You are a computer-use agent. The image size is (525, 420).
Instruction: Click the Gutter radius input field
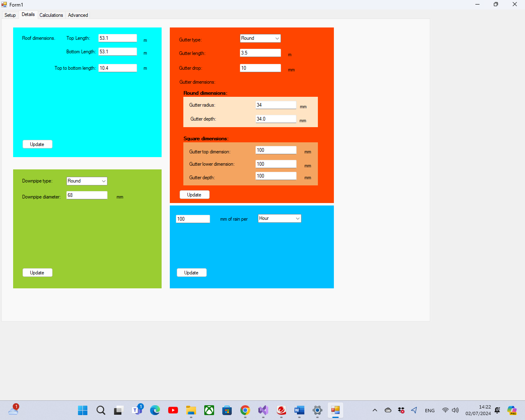(276, 105)
